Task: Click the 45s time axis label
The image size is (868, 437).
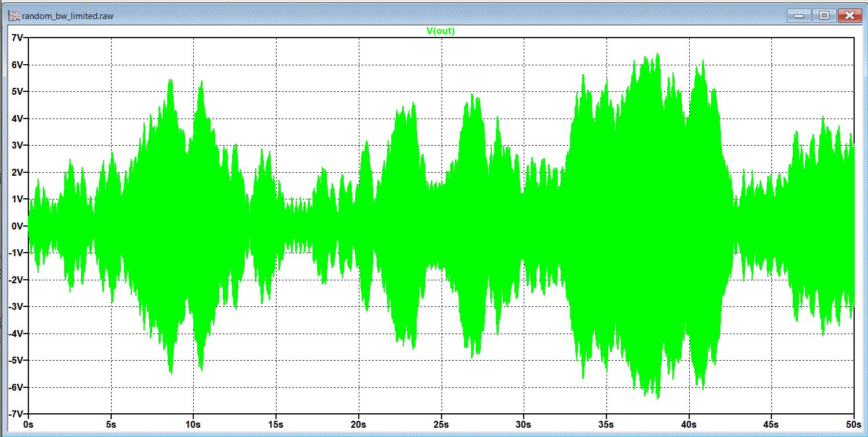Action: tap(771, 424)
